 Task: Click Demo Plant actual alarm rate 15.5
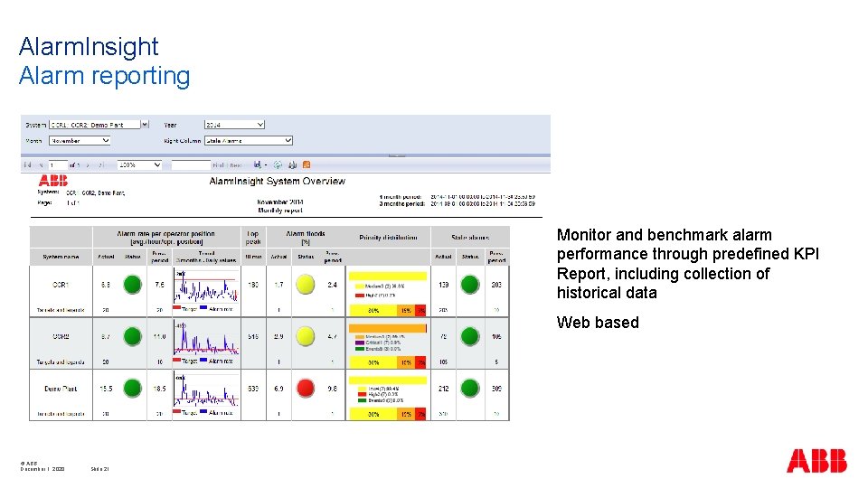(x=106, y=389)
